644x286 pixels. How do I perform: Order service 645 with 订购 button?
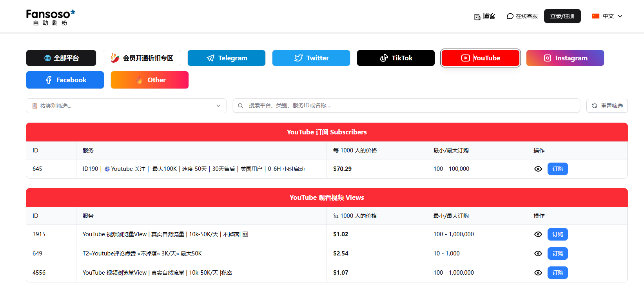tap(558, 169)
